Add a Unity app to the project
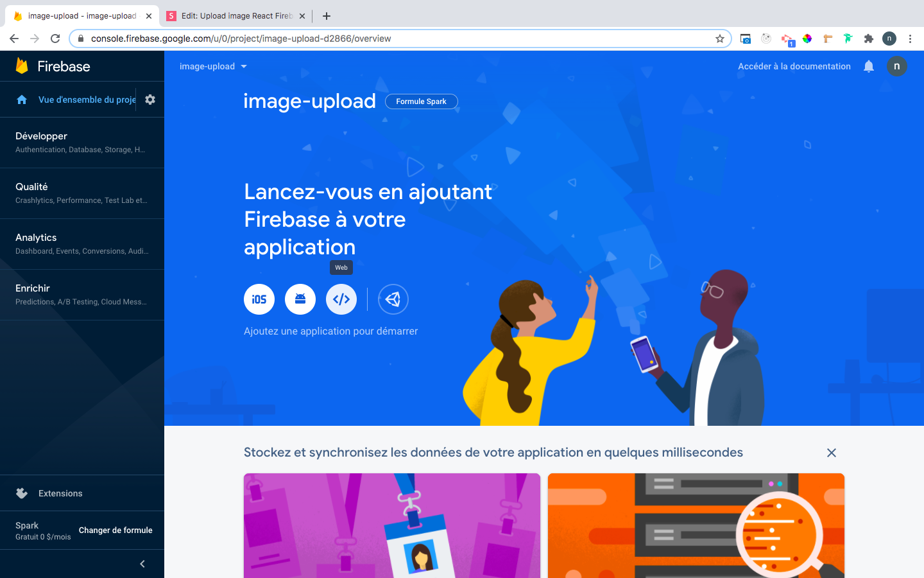924x578 pixels. click(x=393, y=299)
